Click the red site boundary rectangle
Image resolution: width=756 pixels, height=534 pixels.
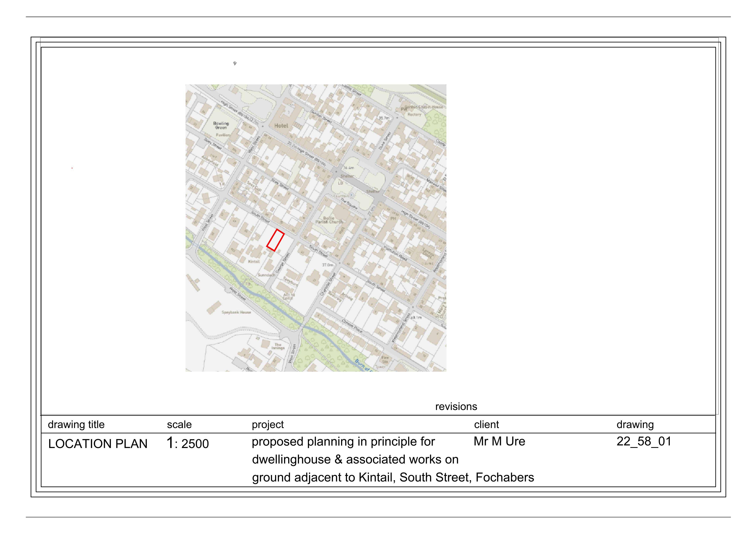pyautogui.click(x=275, y=240)
